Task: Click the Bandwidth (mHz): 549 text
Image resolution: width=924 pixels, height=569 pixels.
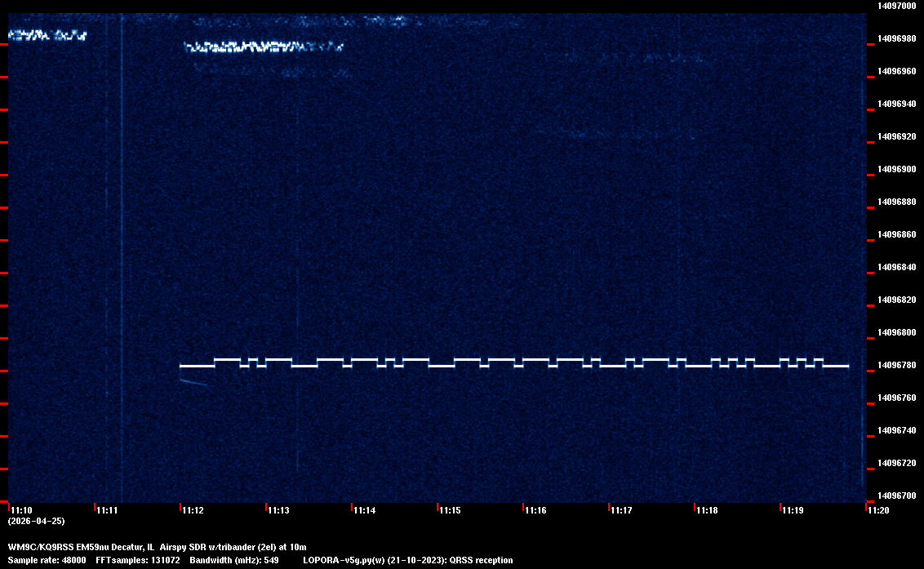Action: pyautogui.click(x=234, y=560)
